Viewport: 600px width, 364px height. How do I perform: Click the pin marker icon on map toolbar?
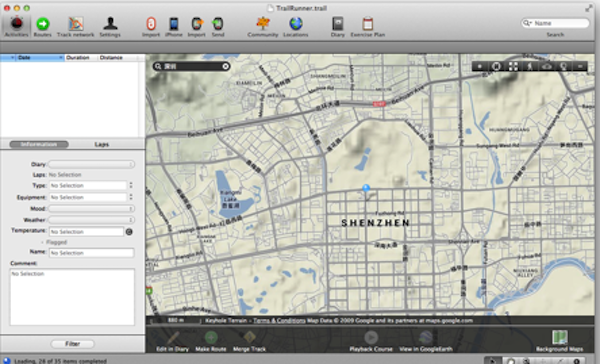click(x=564, y=66)
